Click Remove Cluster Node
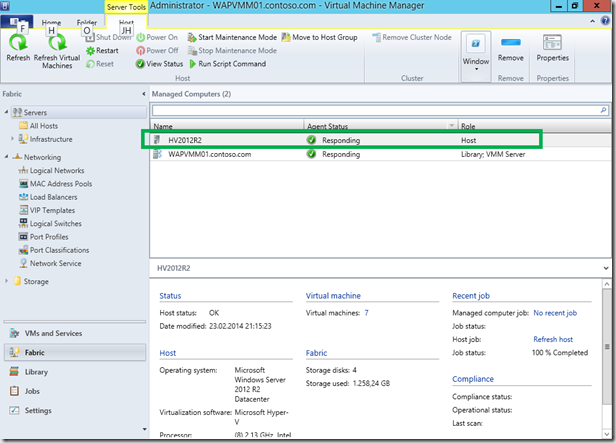The image size is (616, 443). click(412, 37)
